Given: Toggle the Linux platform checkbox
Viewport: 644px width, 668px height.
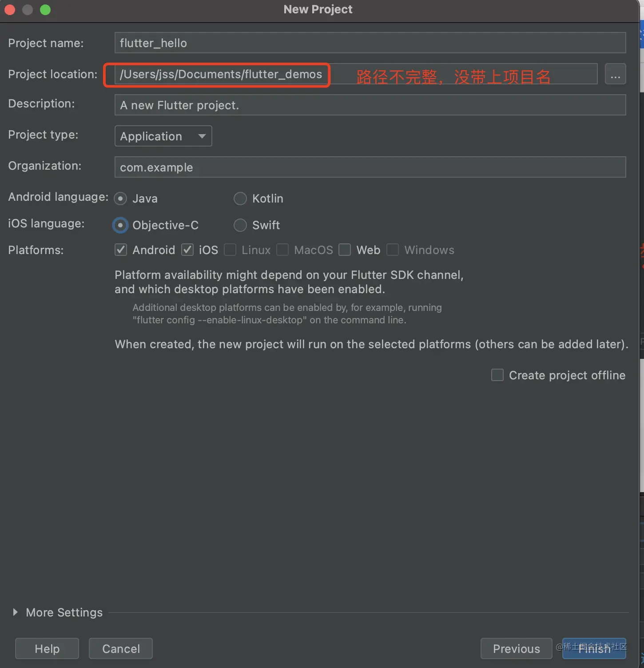Looking at the screenshot, I should pyautogui.click(x=230, y=250).
